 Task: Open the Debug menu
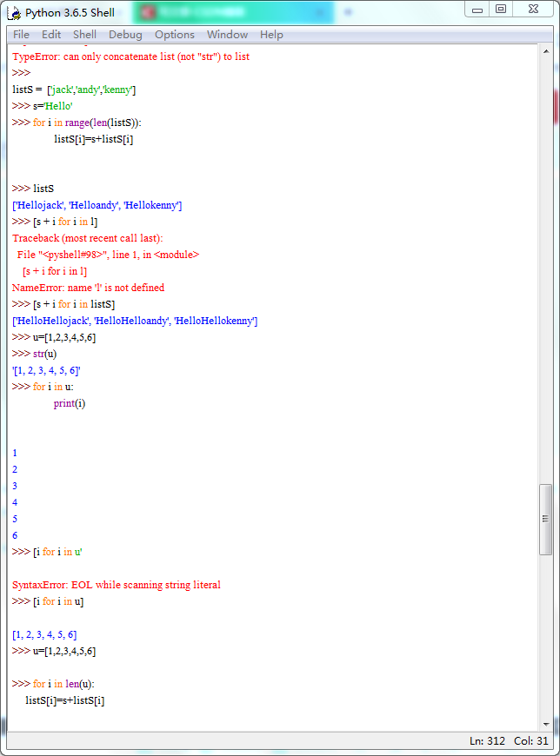125,35
